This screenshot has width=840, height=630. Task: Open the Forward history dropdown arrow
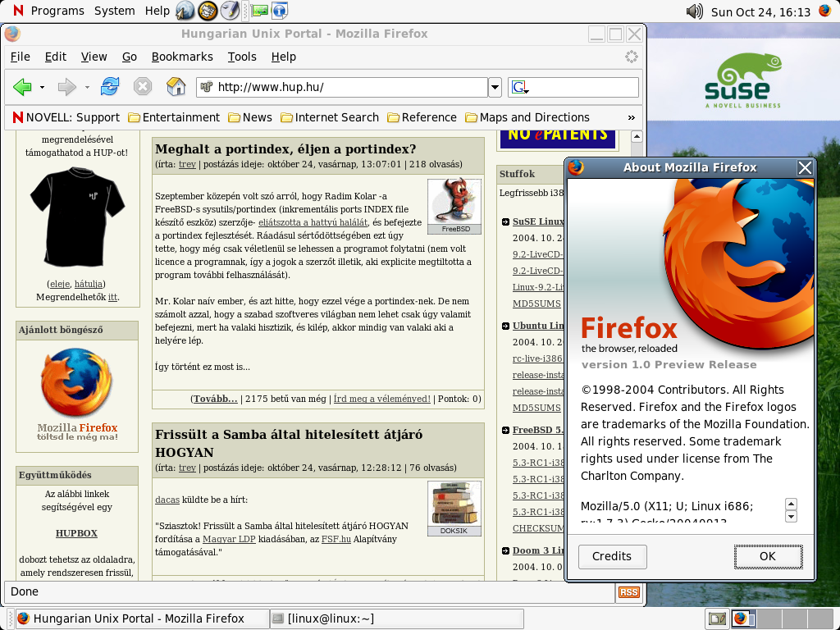pos(87,87)
